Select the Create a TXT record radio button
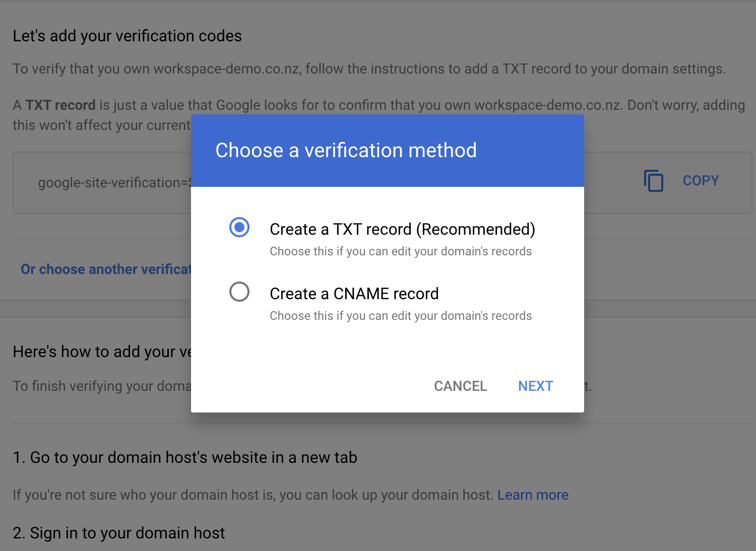The image size is (756, 551). [239, 228]
